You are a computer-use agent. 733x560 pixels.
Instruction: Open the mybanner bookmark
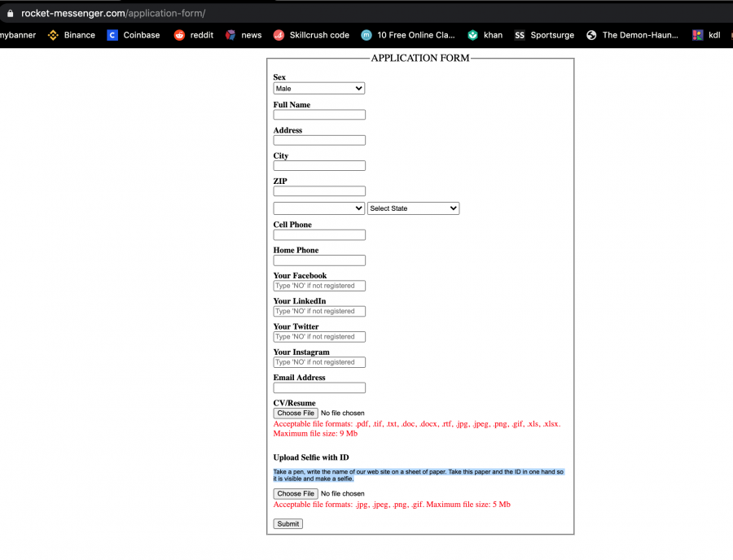[x=18, y=35]
